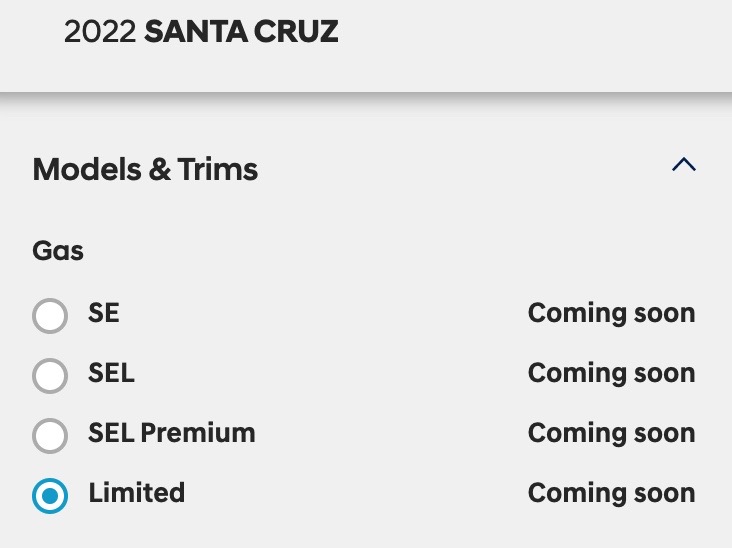Click the word Trims in section heading

(x=218, y=170)
